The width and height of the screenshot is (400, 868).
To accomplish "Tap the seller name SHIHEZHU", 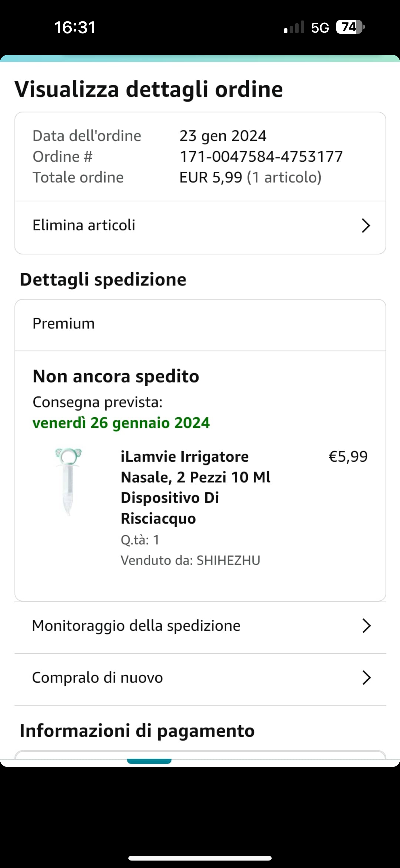I will click(x=228, y=560).
